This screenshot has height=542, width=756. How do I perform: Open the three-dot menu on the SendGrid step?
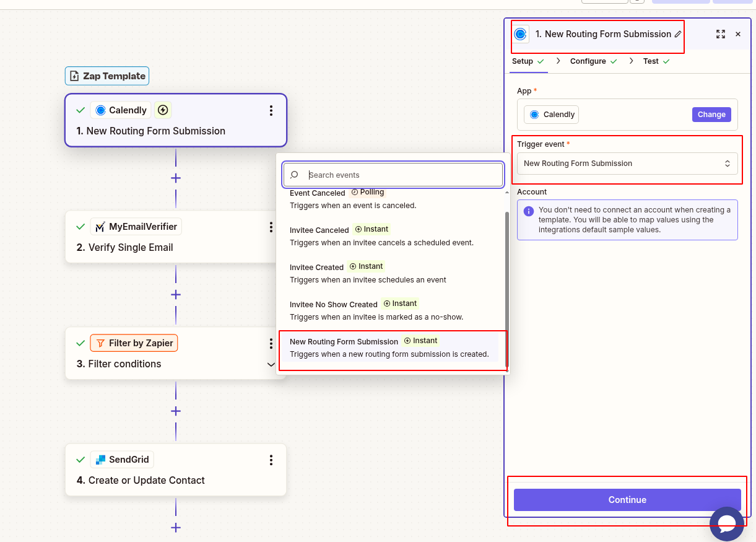coord(271,460)
